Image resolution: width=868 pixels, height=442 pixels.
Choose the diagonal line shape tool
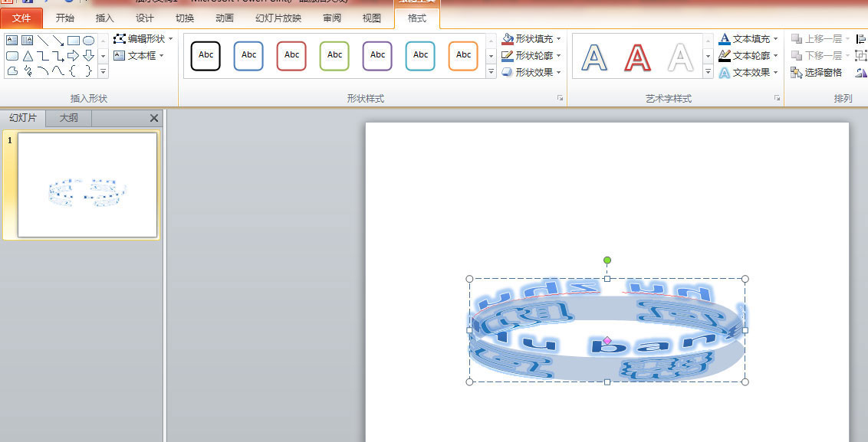pyautogui.click(x=43, y=41)
